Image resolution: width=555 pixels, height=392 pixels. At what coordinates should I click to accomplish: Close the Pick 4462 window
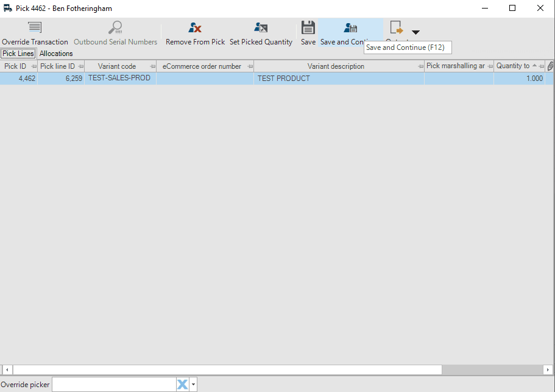pos(540,8)
